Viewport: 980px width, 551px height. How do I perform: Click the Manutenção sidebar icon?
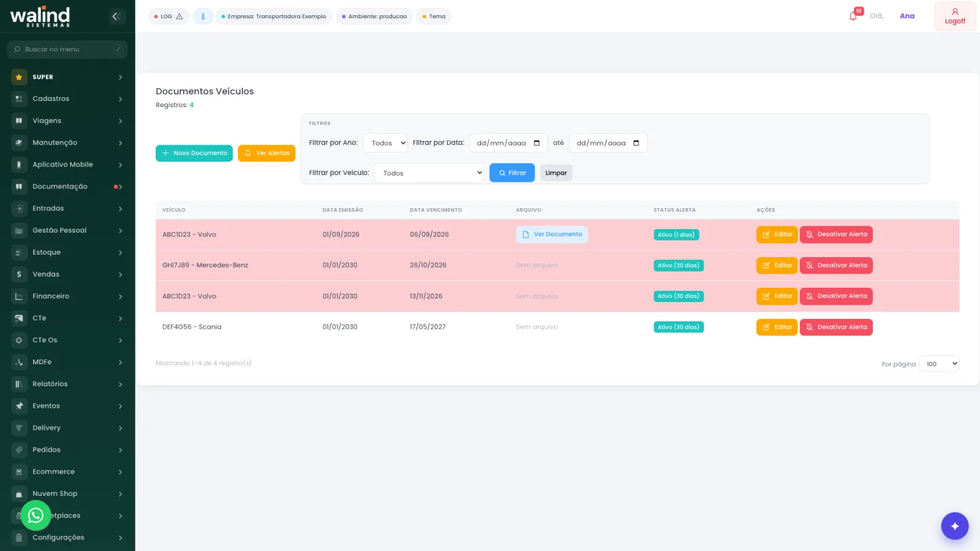(19, 143)
